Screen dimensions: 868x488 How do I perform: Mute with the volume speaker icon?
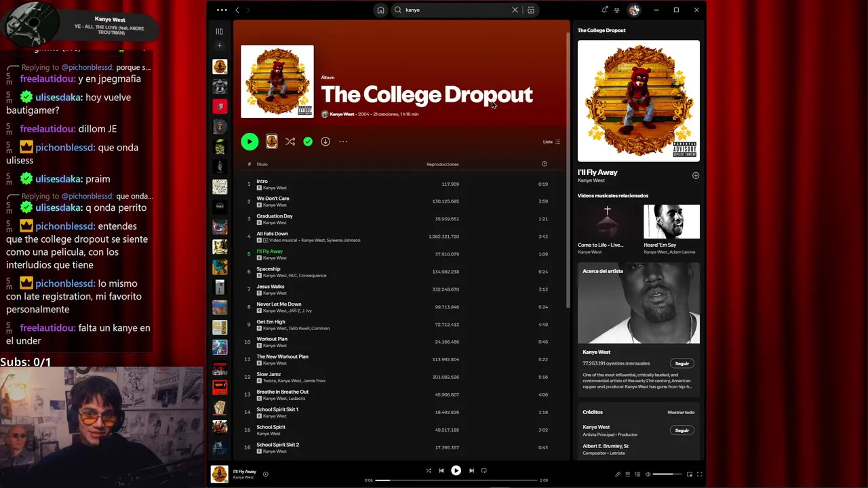[648, 474]
